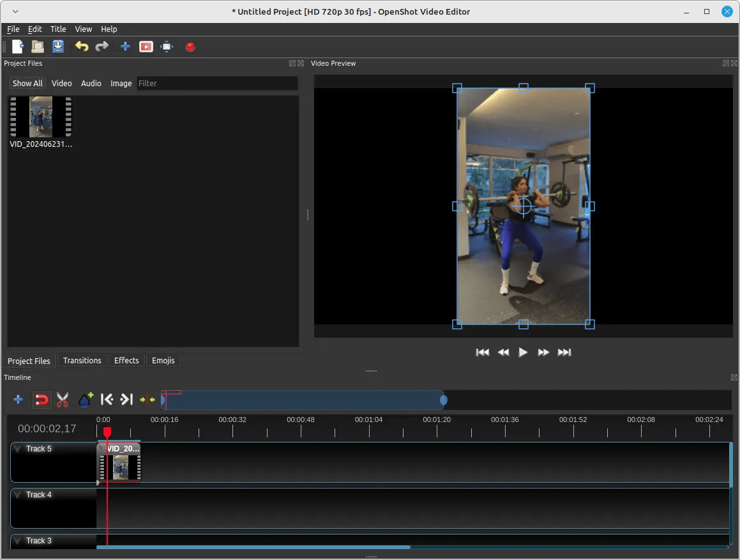This screenshot has width=740, height=560.
Task: Open the Edit menu
Action: point(35,29)
